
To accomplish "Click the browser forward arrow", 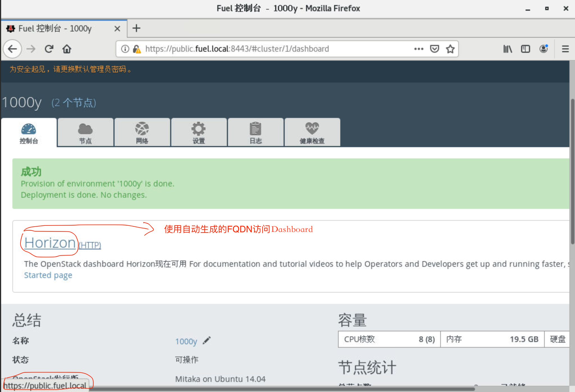I will 31,49.
